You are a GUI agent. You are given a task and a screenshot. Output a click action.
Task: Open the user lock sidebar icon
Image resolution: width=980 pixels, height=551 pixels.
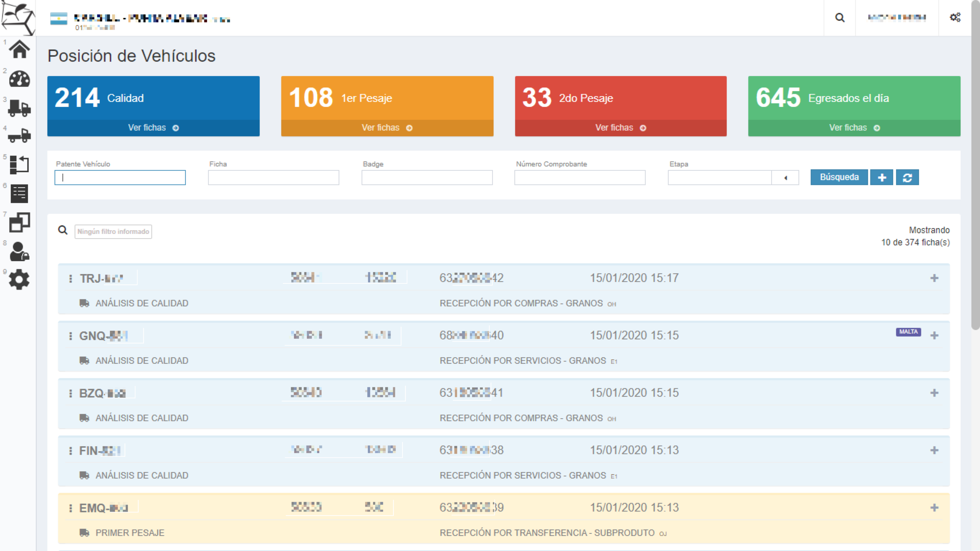point(19,251)
